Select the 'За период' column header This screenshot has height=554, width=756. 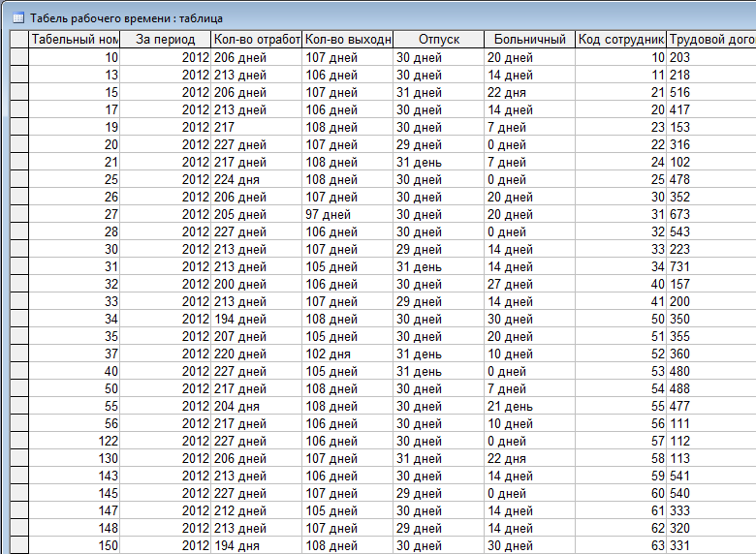pyautogui.click(x=166, y=40)
